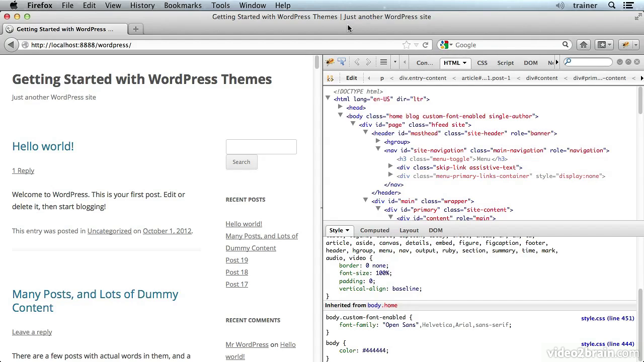
Task: Click the Edit button in HTML panel
Action: point(351,78)
